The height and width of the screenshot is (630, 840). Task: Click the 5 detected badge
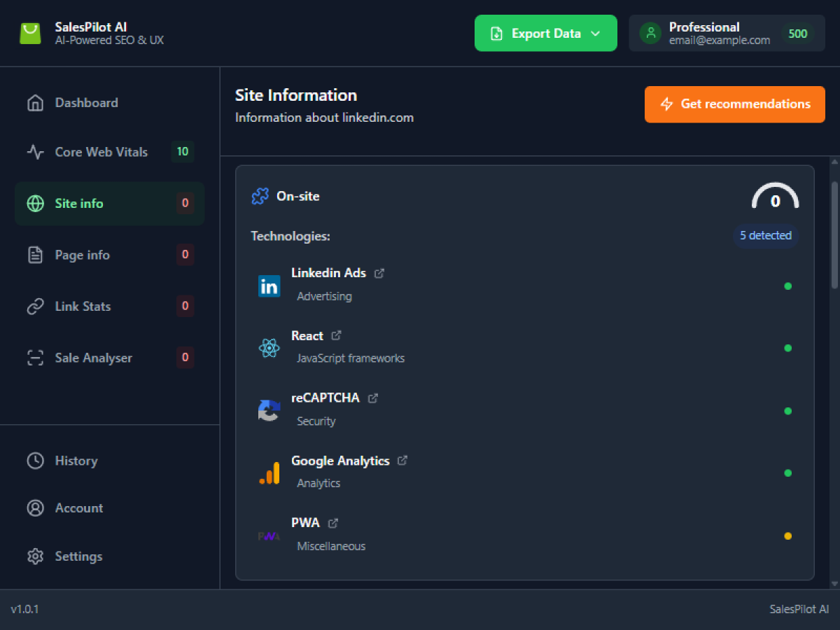pyautogui.click(x=765, y=236)
